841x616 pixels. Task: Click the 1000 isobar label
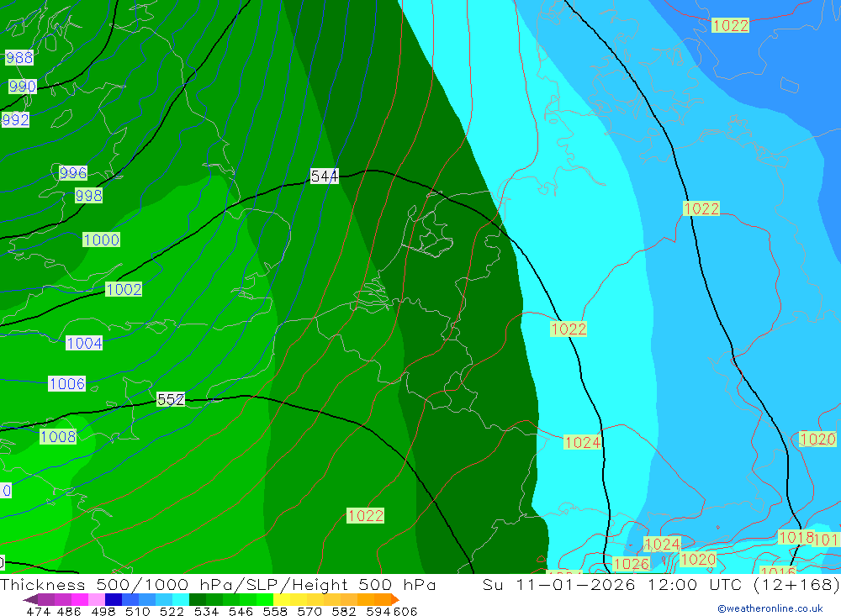pos(102,240)
